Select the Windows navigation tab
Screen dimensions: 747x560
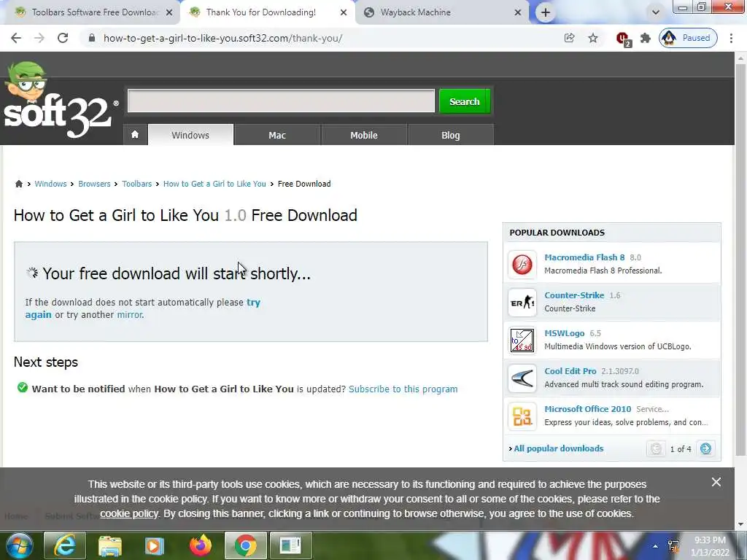190,135
